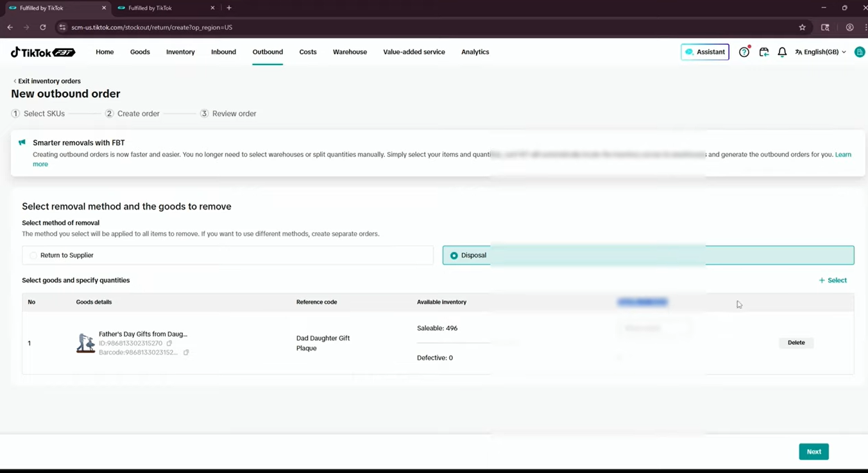Select the Return to Supplier option

click(228, 255)
